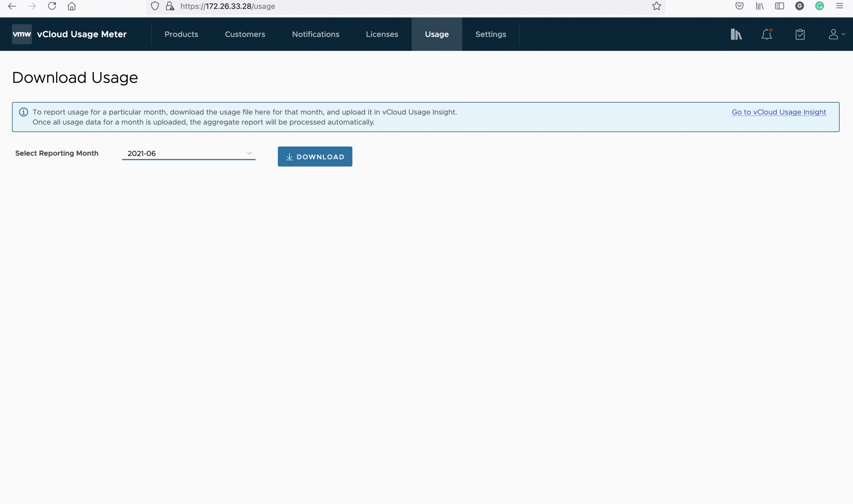
Task: Click the Pocket save icon
Action: point(739,6)
